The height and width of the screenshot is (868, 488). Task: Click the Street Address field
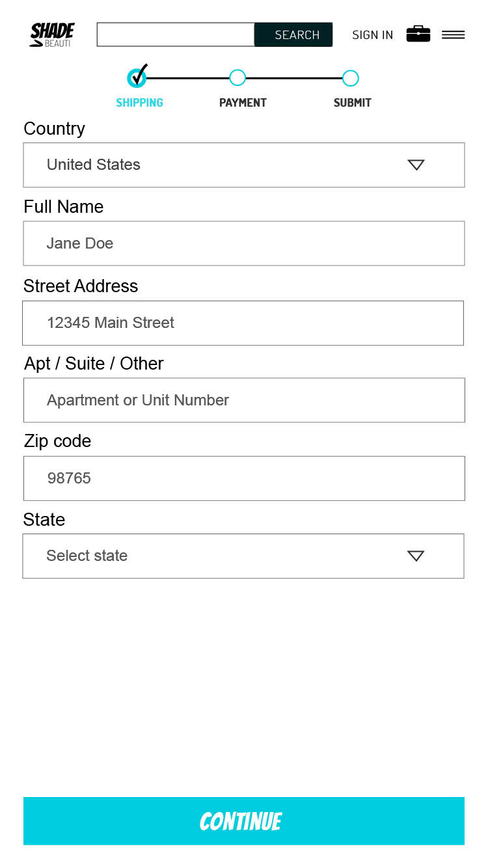243,323
